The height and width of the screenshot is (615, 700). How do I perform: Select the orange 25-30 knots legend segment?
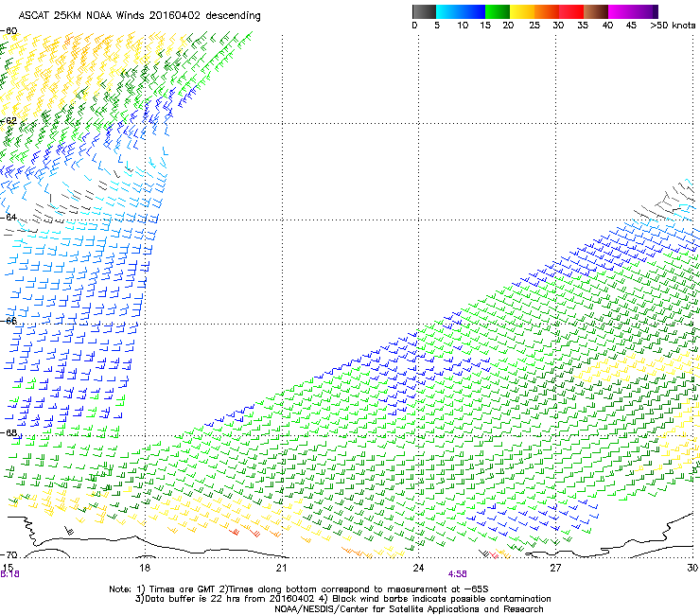[x=547, y=11]
